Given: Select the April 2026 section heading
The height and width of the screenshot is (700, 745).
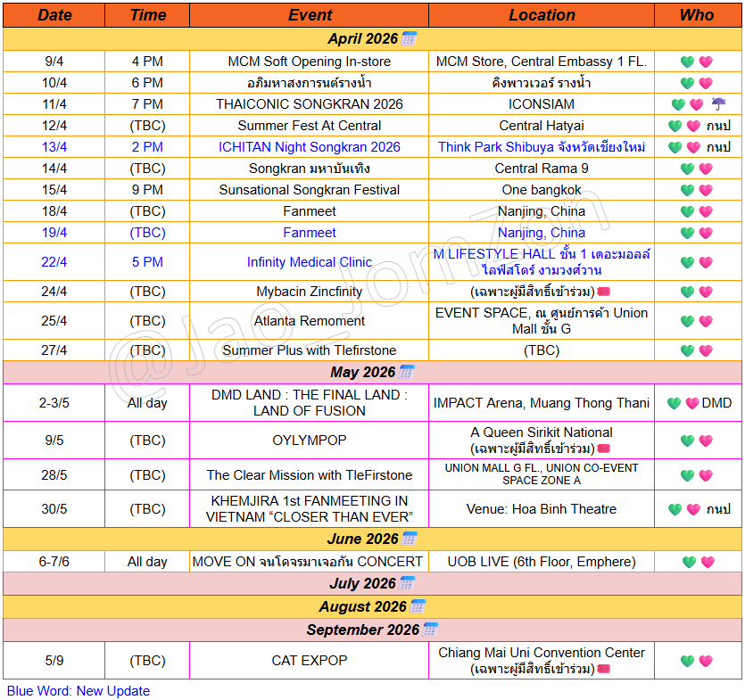Looking at the screenshot, I should [373, 38].
